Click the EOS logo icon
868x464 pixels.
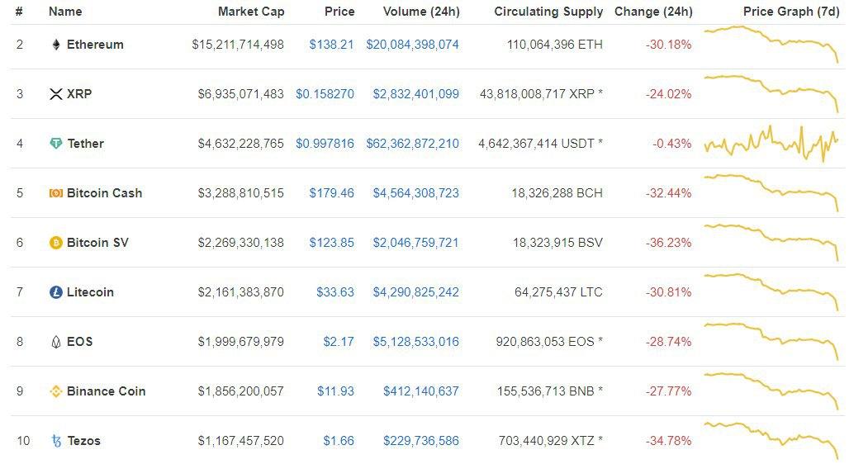[x=56, y=342]
